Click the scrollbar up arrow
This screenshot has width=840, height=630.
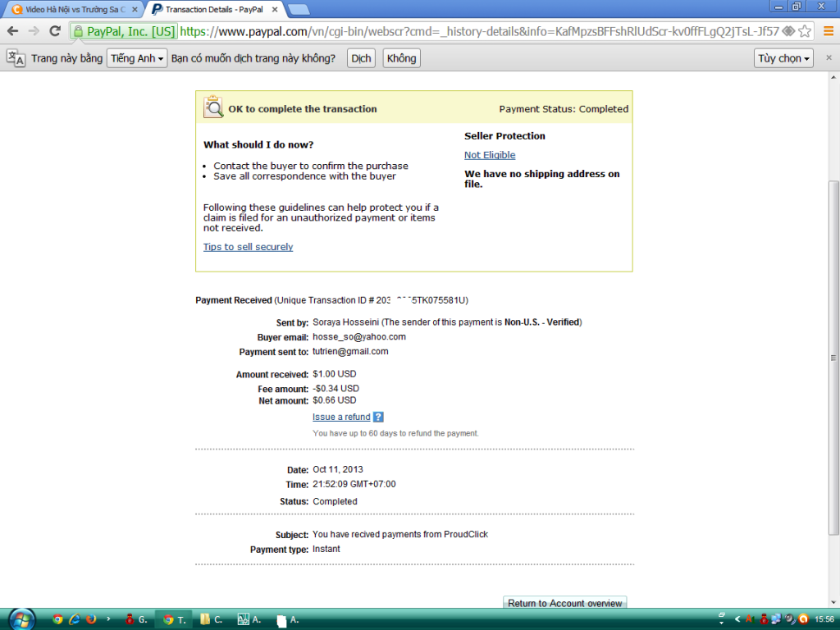click(833, 78)
